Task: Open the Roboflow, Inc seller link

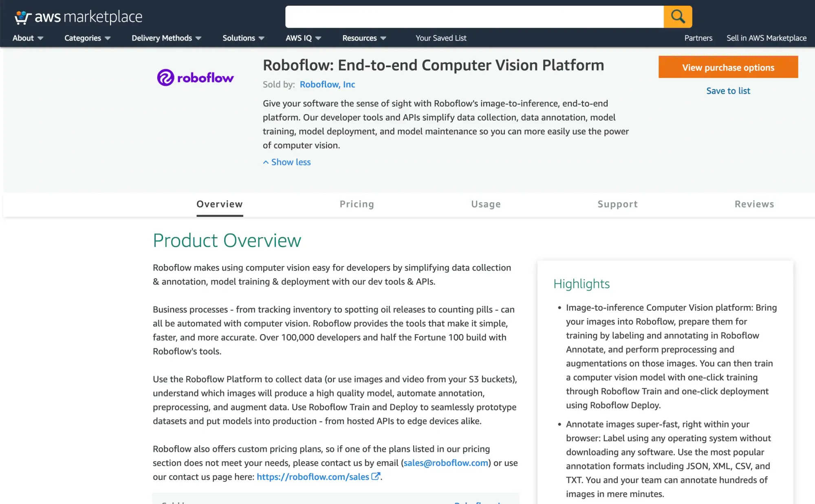Action: 327,84
